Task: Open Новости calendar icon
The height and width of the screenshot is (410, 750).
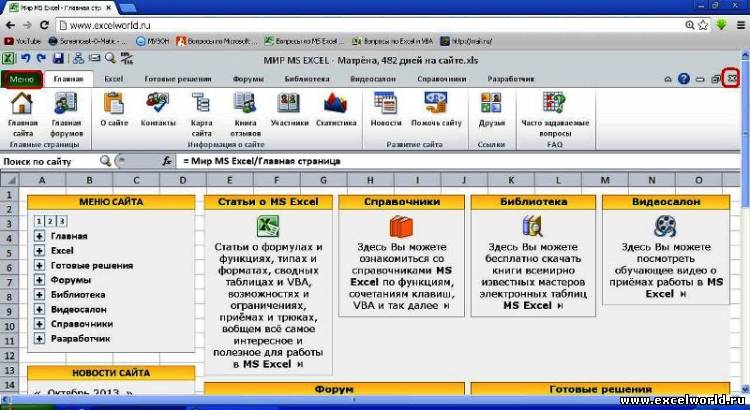Action: tap(386, 103)
